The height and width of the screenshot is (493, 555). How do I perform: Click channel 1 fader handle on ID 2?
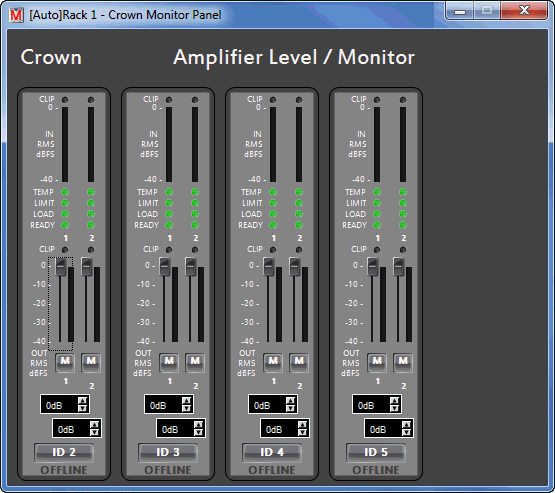tap(61, 266)
